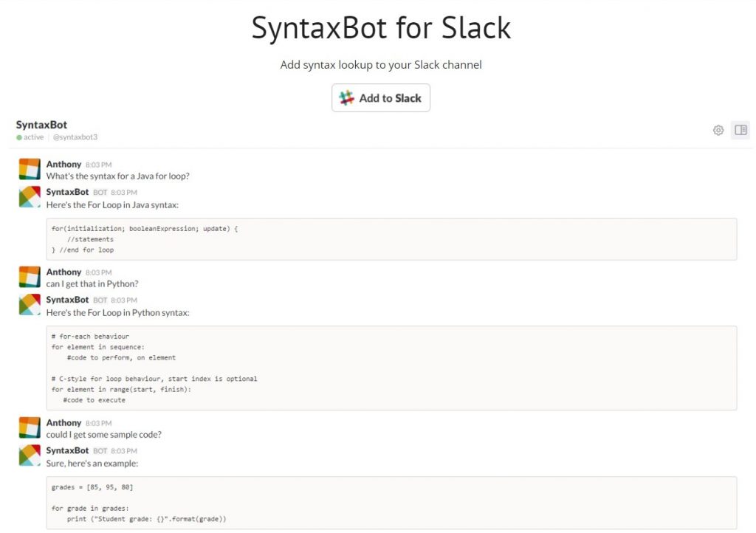Click SyntaxBot's name above 'Here's the For Loop in Java syntax:'

tap(67, 192)
